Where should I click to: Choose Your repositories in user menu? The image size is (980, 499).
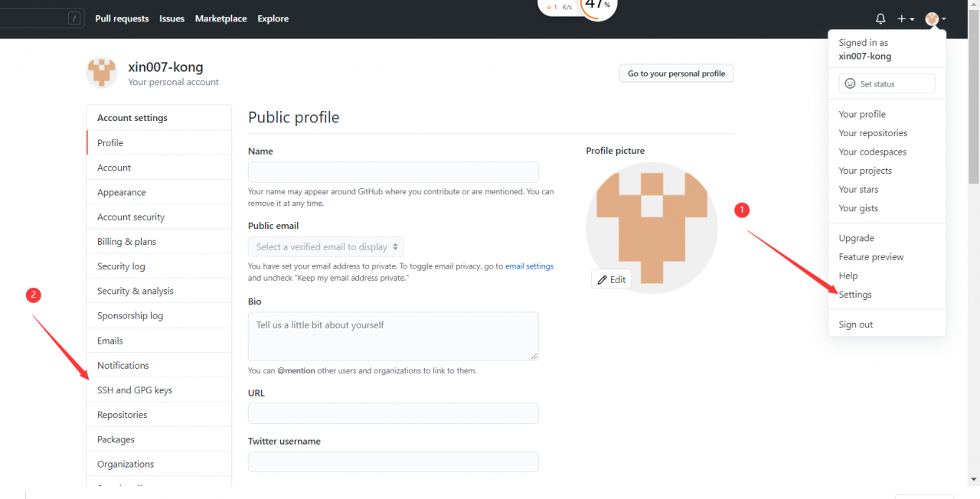(887, 133)
